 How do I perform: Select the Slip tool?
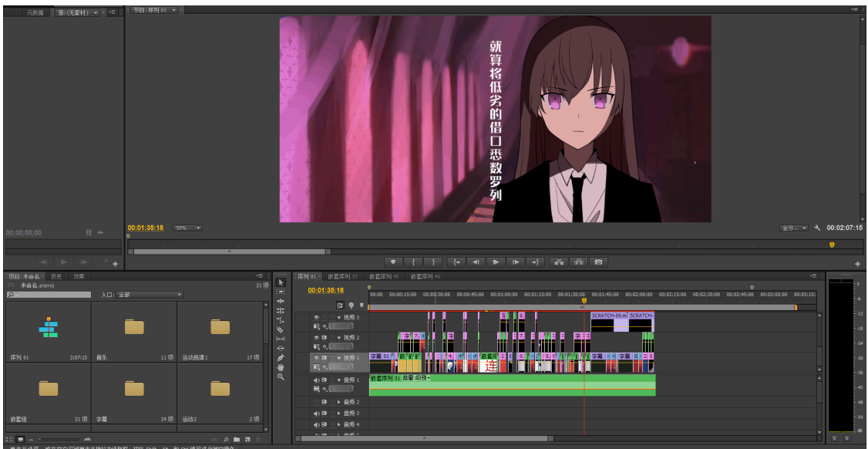point(281,339)
